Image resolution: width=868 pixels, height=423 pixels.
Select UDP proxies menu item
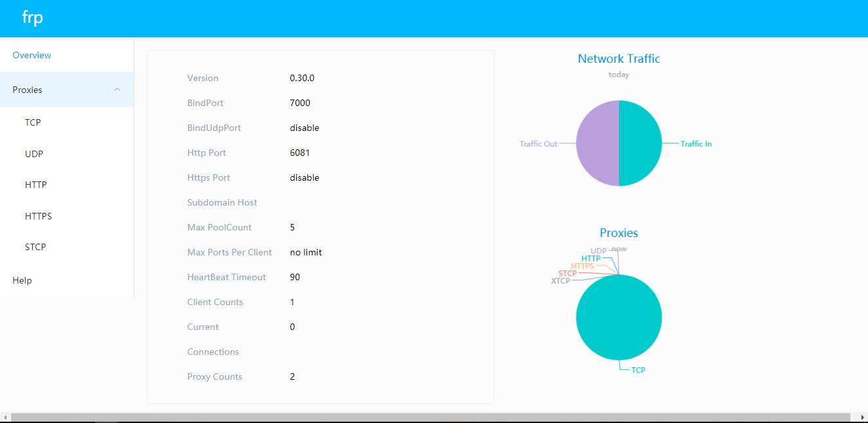tap(34, 154)
